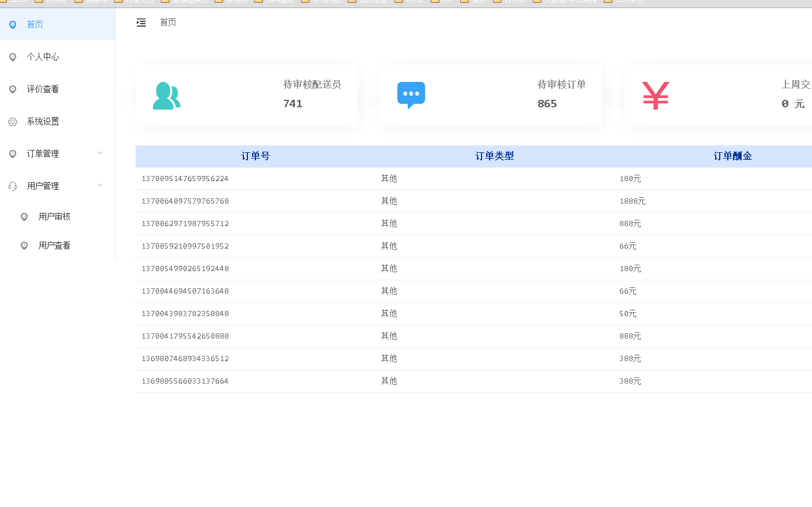Screen dimensions: 812x507
Task: Click the red yen currency icon
Action: tap(656, 96)
